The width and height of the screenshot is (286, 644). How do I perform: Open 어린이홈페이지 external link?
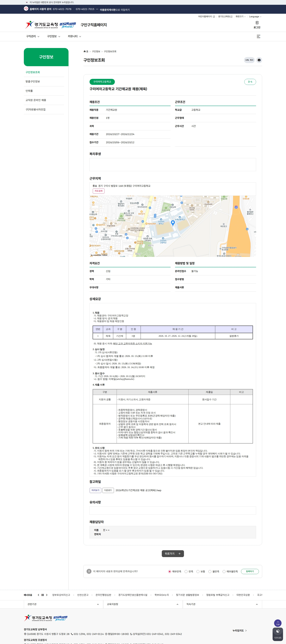206,17
